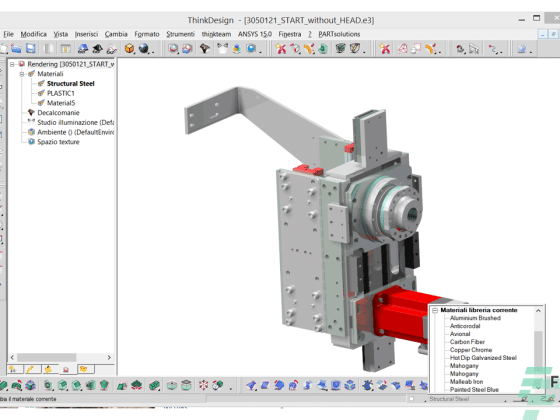Toggle the small checkbox in the status bar
The height and width of the screenshot is (420, 560).
411,399
